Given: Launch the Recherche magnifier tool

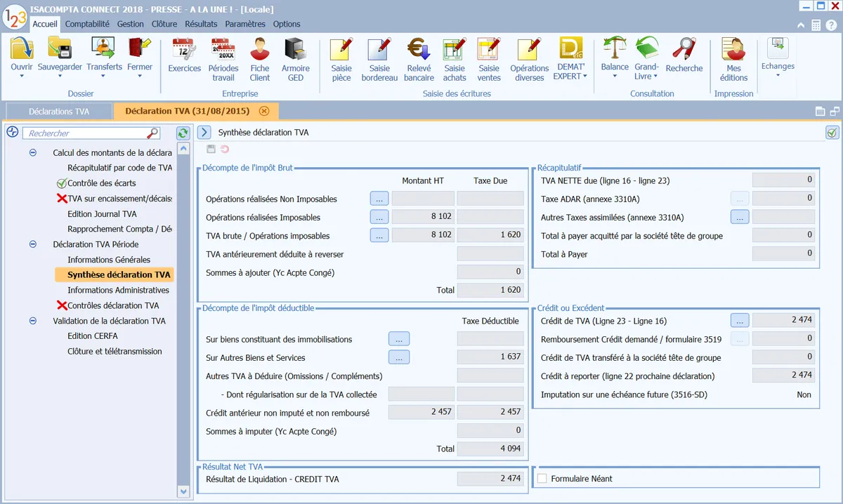Looking at the screenshot, I should [684, 49].
